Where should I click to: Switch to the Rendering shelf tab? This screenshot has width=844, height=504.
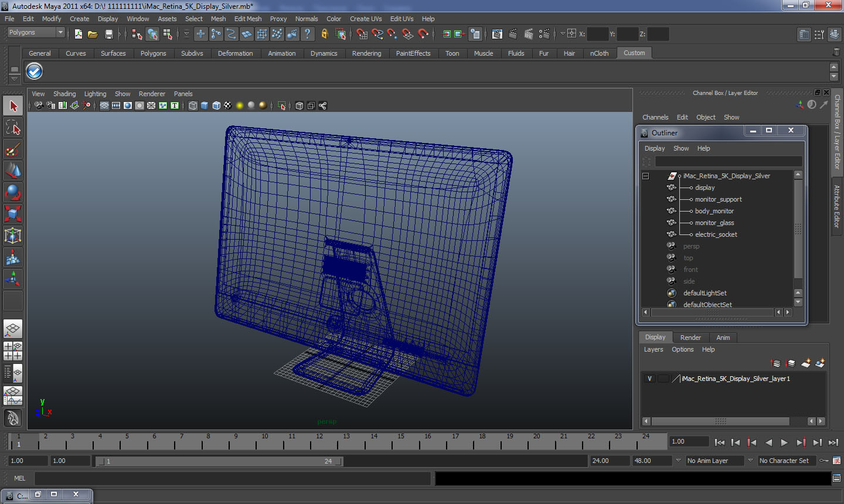(x=366, y=53)
